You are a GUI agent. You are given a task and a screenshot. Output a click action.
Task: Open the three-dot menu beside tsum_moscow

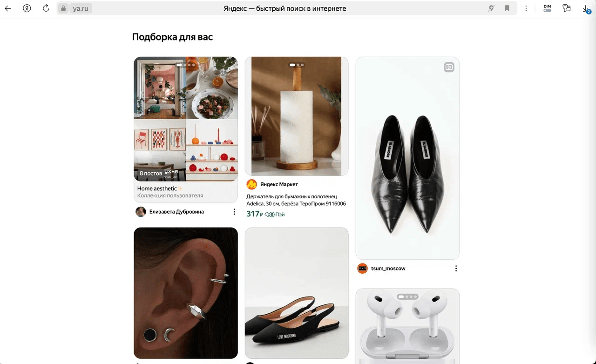[x=456, y=269]
